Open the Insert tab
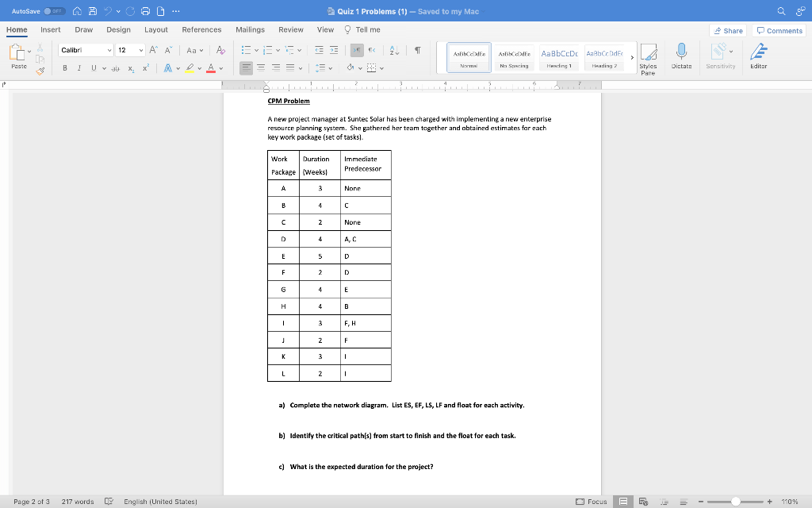This screenshot has height=508, width=812. click(50, 29)
